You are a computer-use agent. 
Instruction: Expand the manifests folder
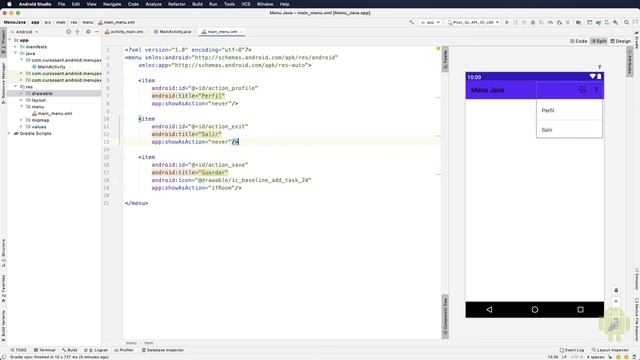coord(16,47)
